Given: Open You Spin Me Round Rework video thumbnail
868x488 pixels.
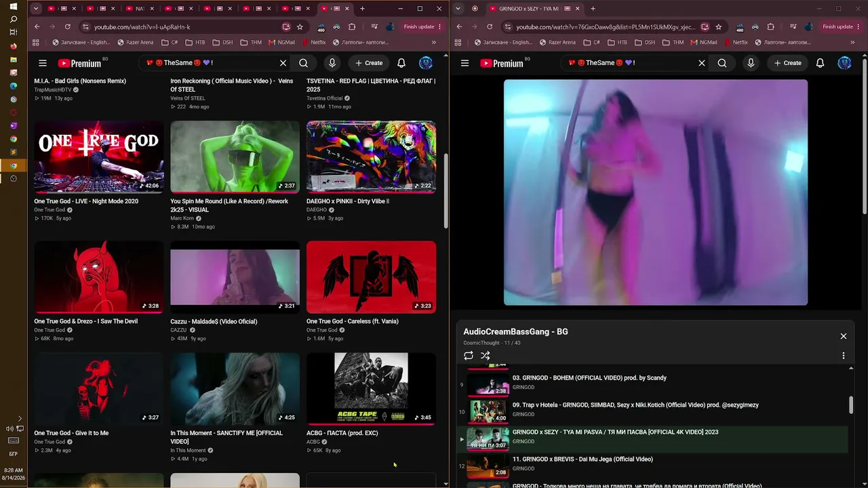Looking at the screenshot, I should click(235, 157).
